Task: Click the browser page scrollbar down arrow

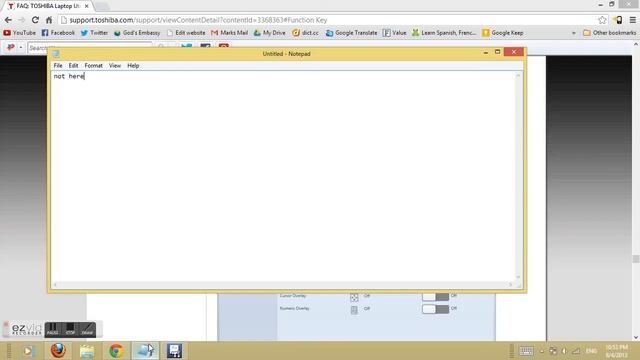Action: coord(636,338)
